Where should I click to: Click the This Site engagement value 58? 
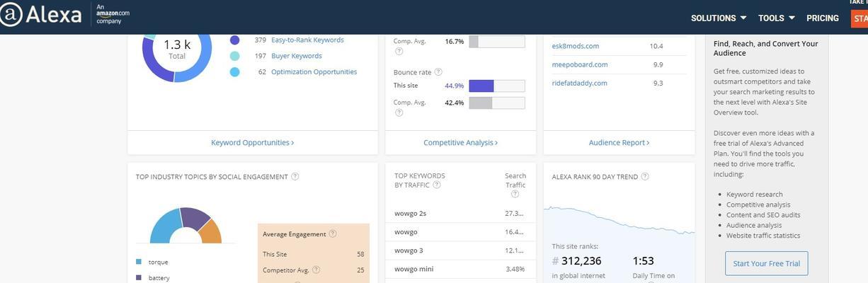pyautogui.click(x=360, y=254)
